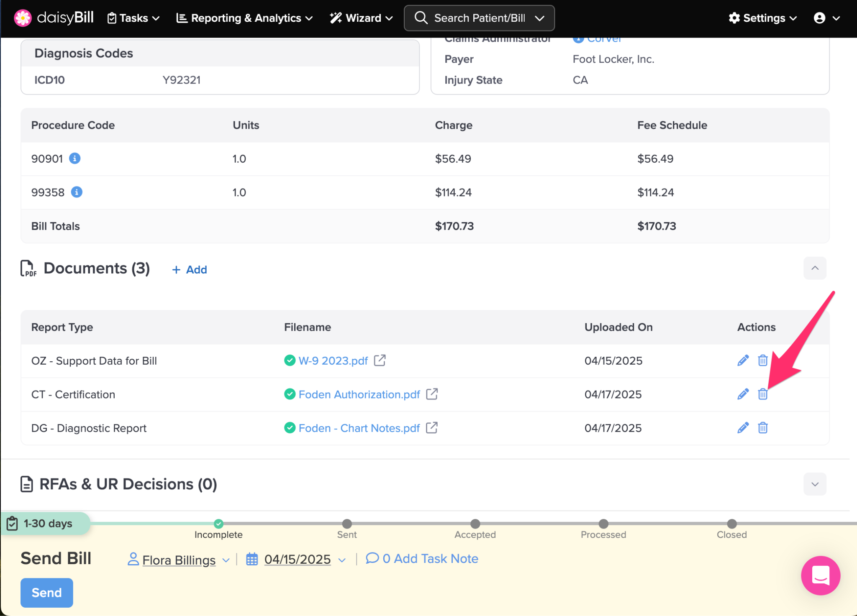Open W-9 2023.pdf in new window icon
The width and height of the screenshot is (857, 616).
click(380, 360)
